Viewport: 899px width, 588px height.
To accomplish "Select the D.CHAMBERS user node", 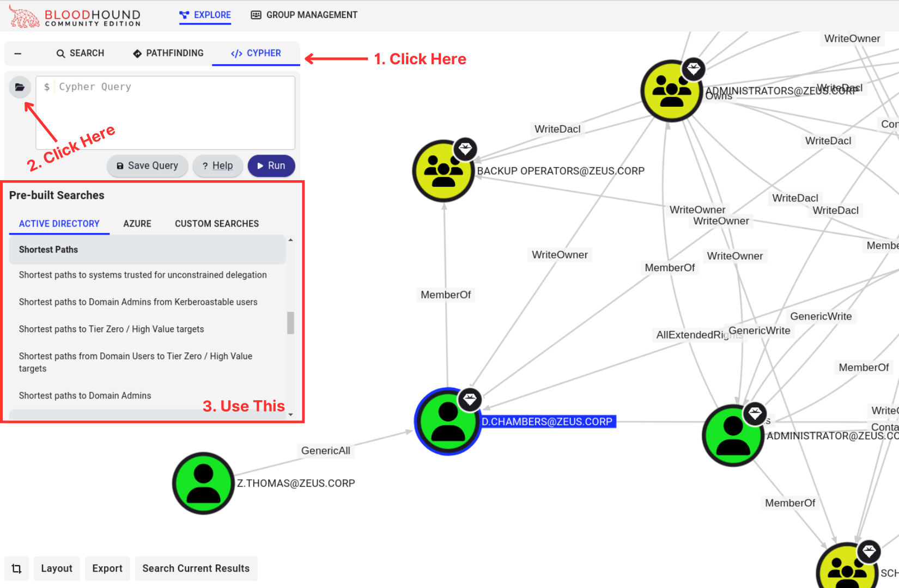I will click(x=448, y=421).
